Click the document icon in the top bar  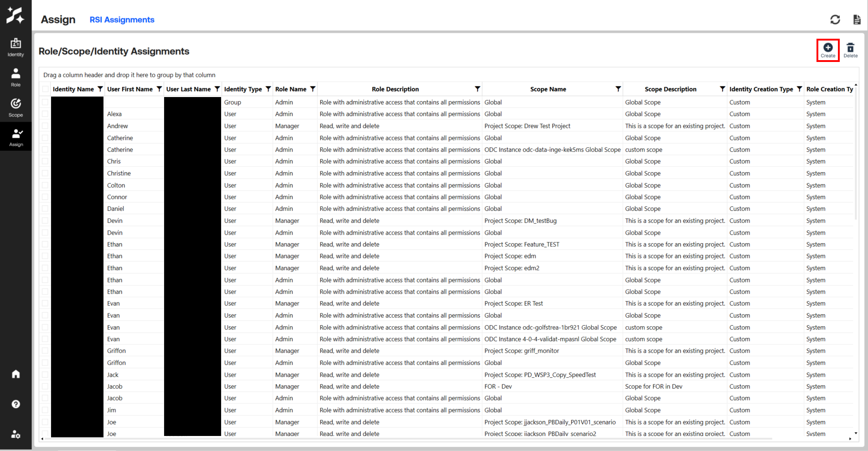pos(857,20)
